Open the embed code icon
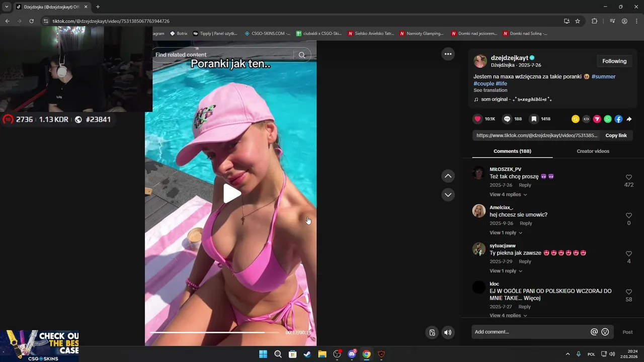This screenshot has width=644, height=362. [x=586, y=119]
